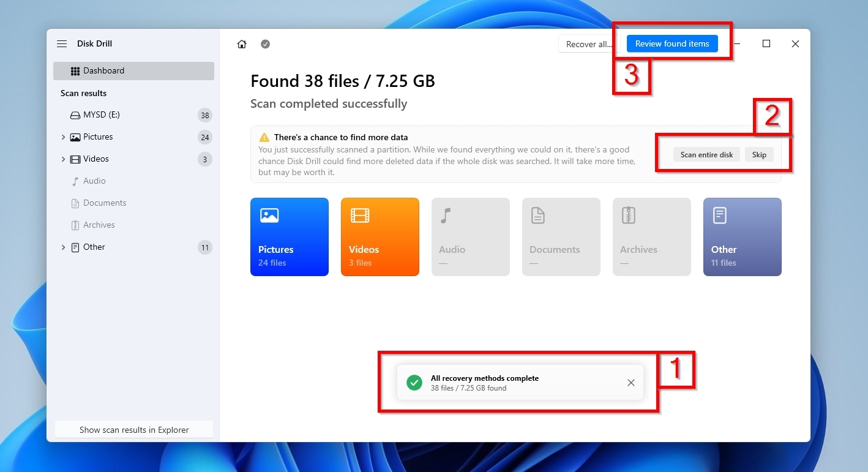Viewport: 868px width, 472px height.
Task: Click the Scan results sidebar heading
Action: (x=83, y=93)
